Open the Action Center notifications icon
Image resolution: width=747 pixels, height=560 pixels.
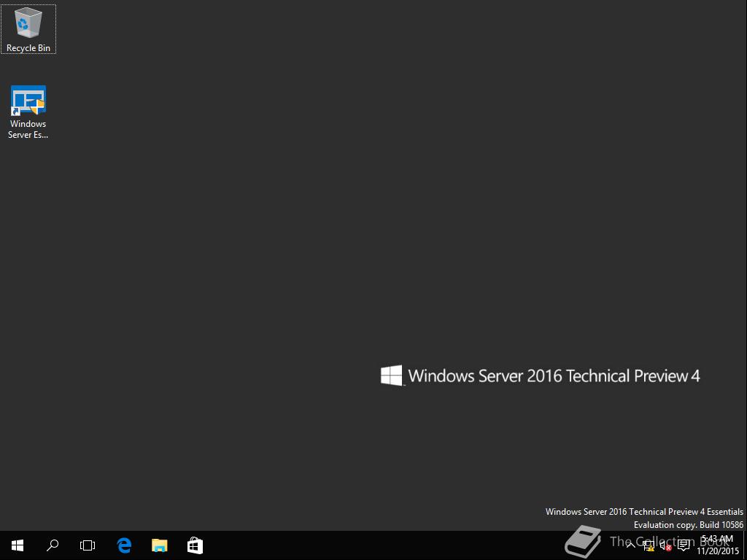684,545
